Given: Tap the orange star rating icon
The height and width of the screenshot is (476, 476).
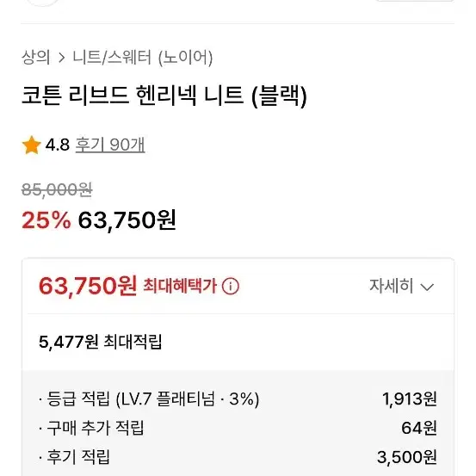Looking at the screenshot, I should pyautogui.click(x=31, y=145).
